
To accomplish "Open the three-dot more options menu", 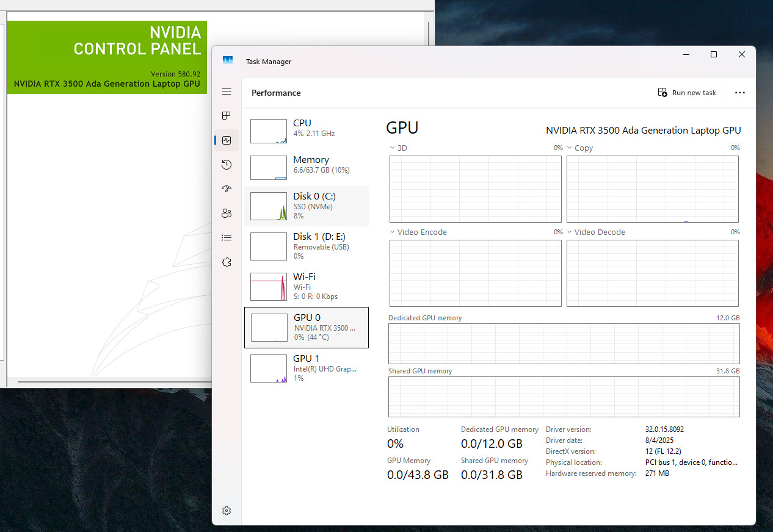I will (740, 93).
